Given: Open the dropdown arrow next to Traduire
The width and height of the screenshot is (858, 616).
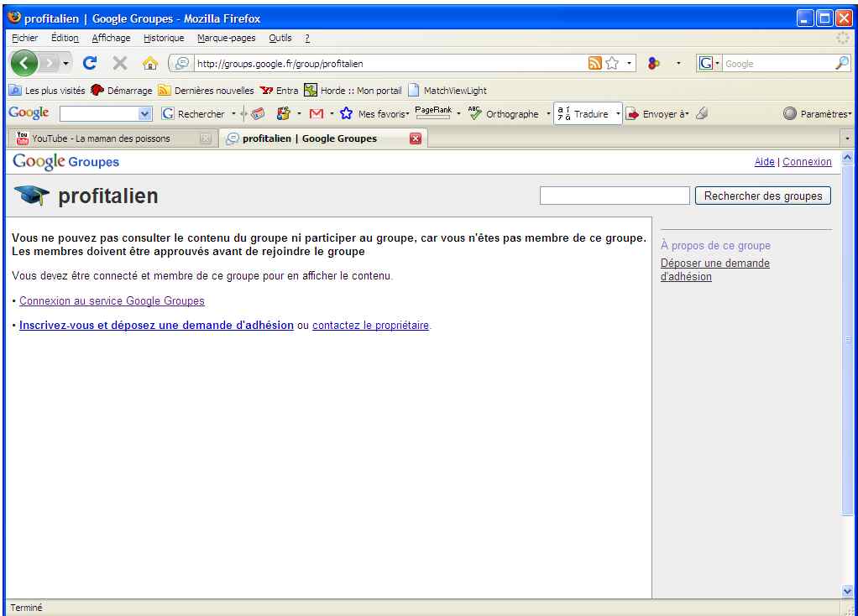Looking at the screenshot, I should 618,114.
